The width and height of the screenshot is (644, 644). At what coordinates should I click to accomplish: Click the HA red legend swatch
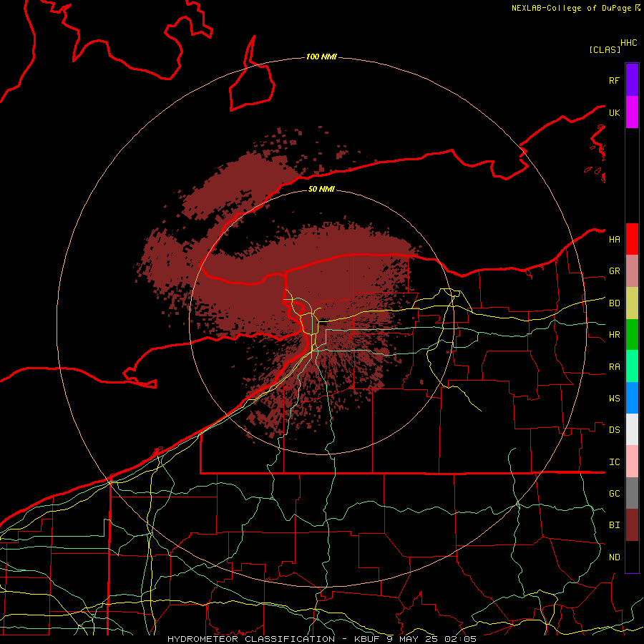pos(632,239)
